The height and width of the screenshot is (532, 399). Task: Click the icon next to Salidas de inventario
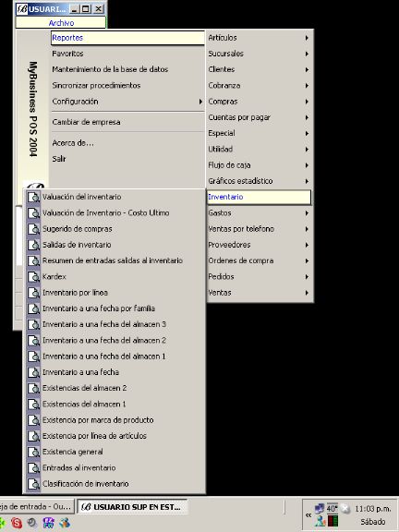coord(33,245)
